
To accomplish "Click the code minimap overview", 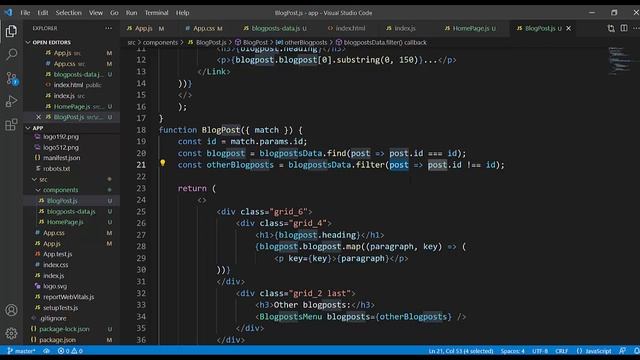I will (x=620, y=61).
